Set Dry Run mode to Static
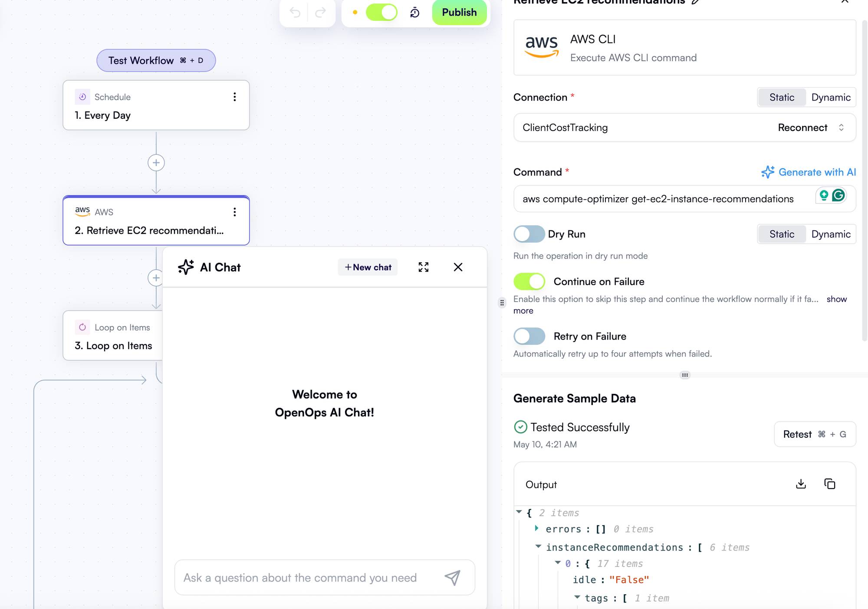The image size is (868, 609). click(x=782, y=234)
